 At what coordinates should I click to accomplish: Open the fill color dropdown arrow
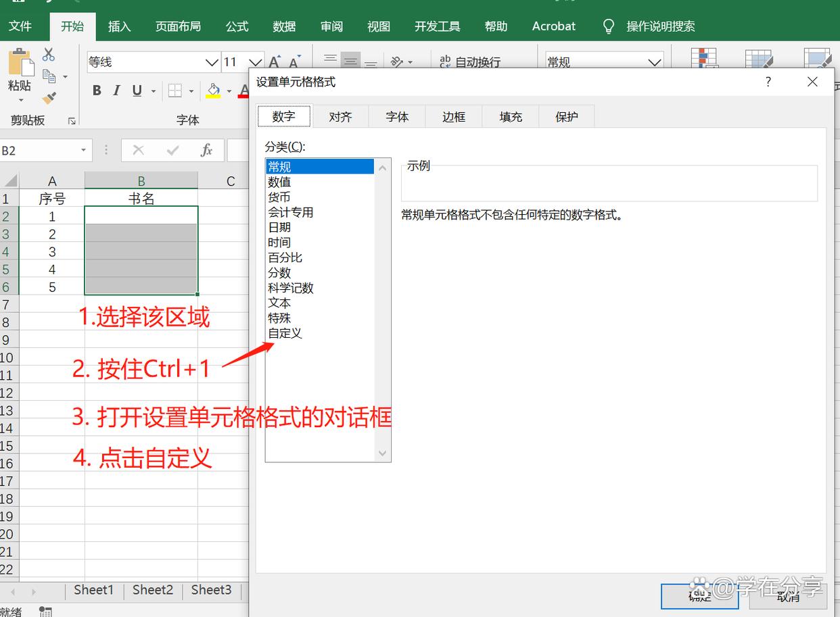[x=229, y=91]
